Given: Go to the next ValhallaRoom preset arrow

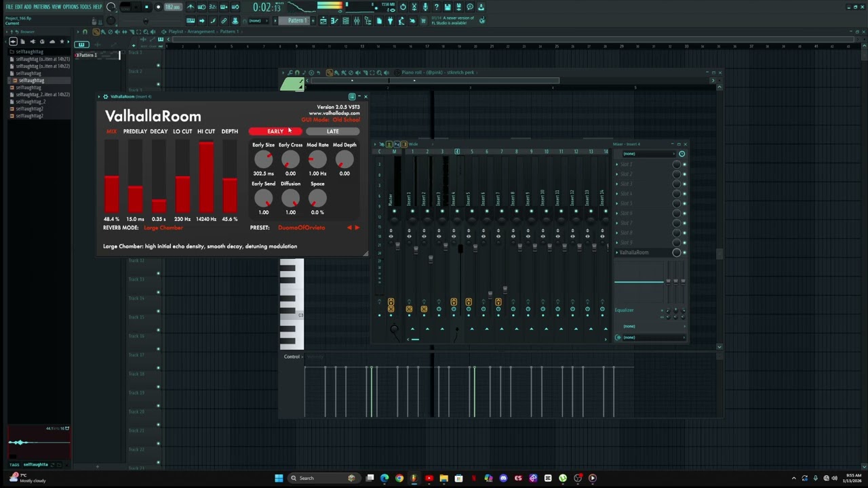Looking at the screenshot, I should point(357,228).
